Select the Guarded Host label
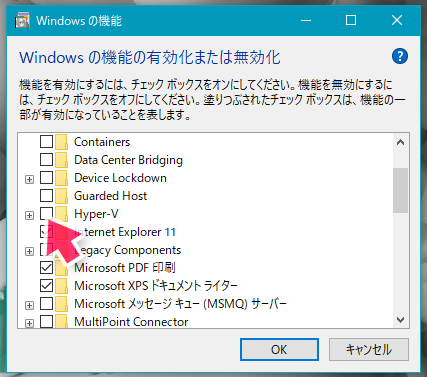This screenshot has width=427, height=377. coord(110,196)
